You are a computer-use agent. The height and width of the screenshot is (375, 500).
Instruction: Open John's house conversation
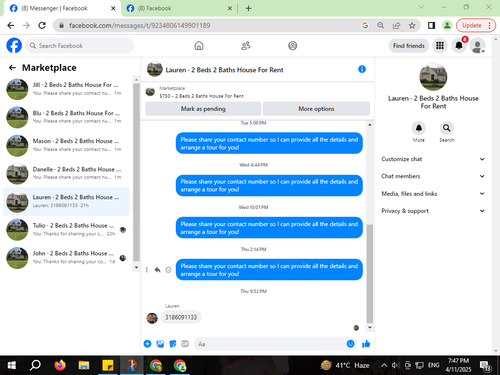(x=66, y=257)
